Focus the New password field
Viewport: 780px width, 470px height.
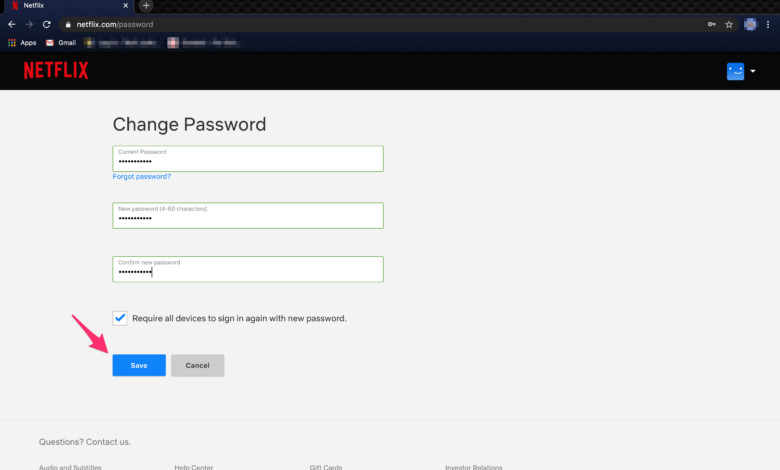tap(248, 215)
